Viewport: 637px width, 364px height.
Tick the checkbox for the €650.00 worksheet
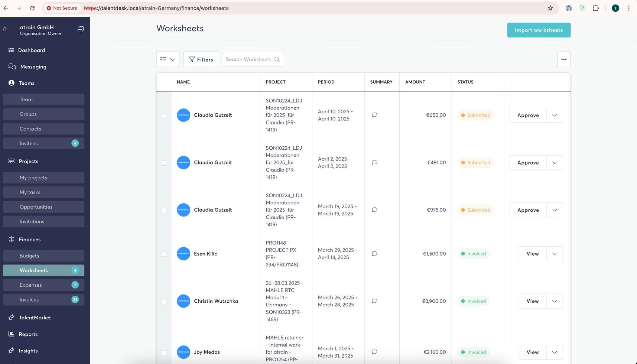164,116
